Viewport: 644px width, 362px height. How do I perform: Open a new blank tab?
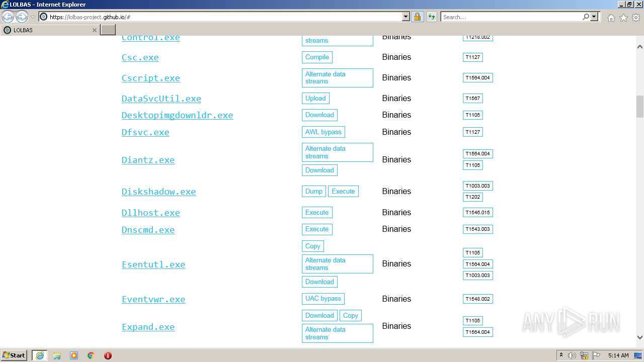pos(108,30)
